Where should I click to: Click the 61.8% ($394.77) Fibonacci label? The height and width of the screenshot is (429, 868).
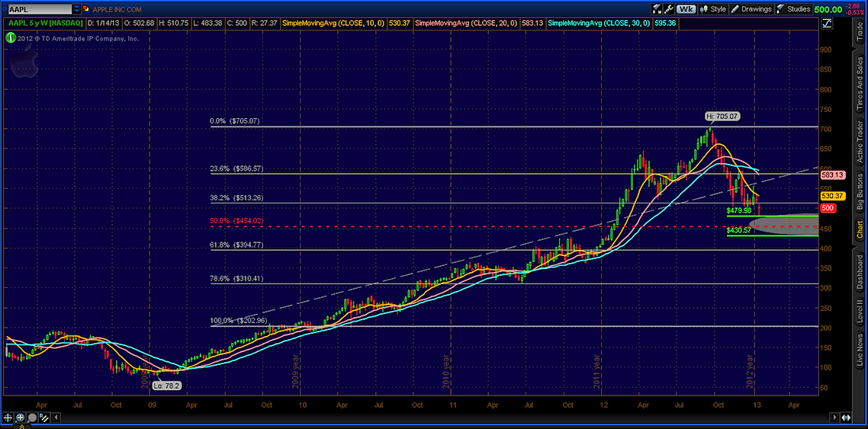coord(236,244)
